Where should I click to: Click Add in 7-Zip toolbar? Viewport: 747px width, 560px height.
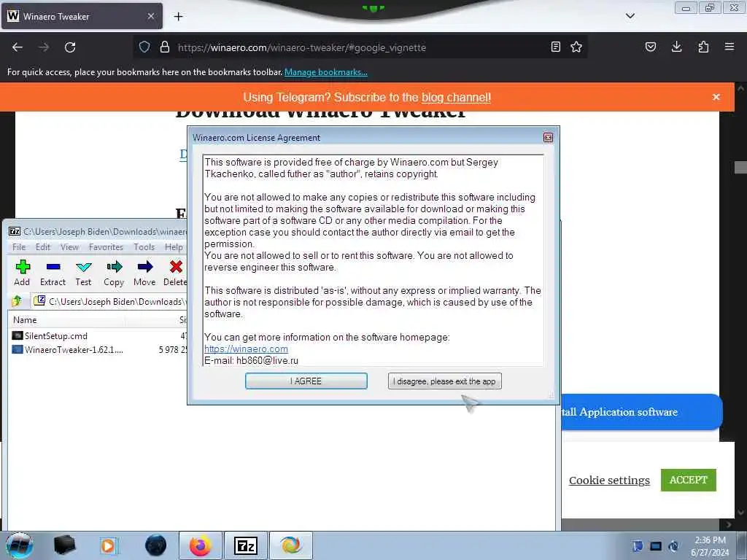click(x=22, y=273)
